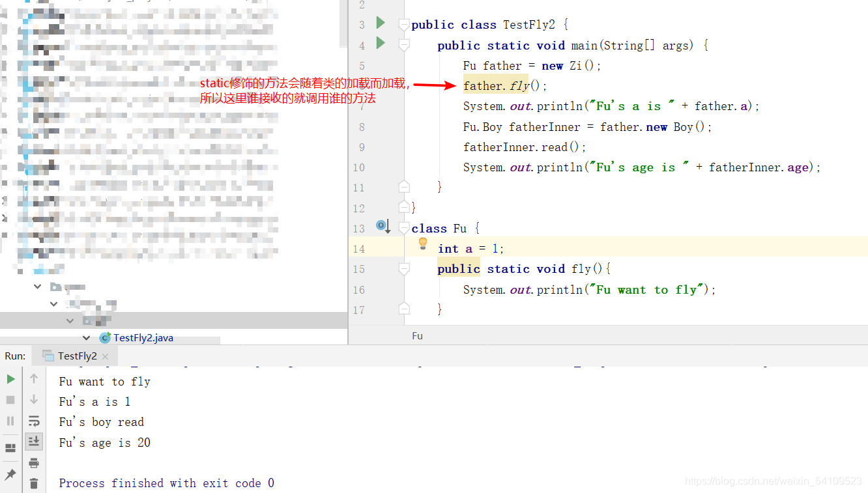Click the Pause output icon in Run panel
Screen dimensions: 868x493
10,421
